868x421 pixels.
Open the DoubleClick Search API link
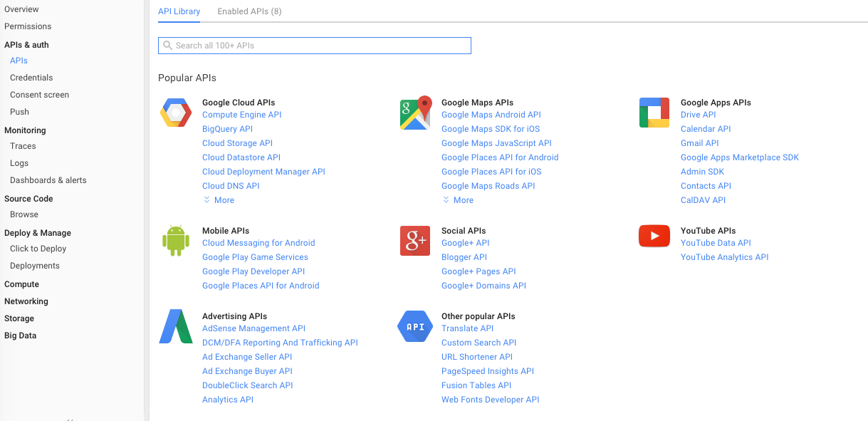pyautogui.click(x=248, y=385)
